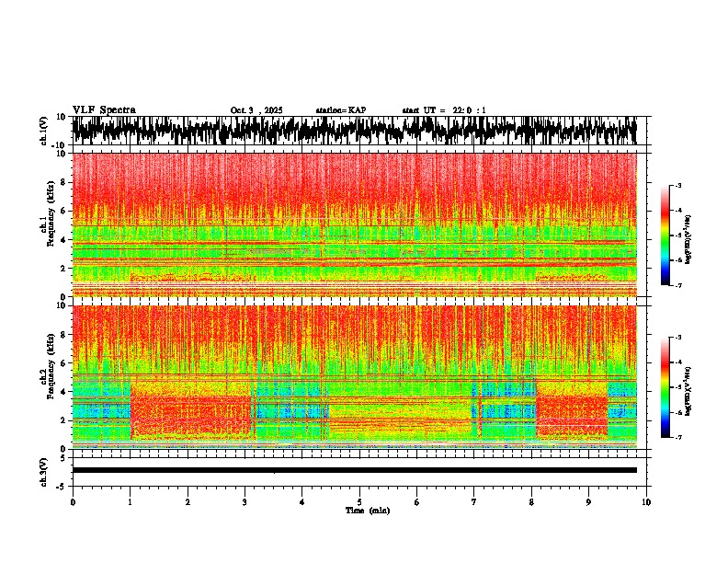Click the 'start UT = 22:0:1' header text
The image size is (728, 563).
[444, 110]
